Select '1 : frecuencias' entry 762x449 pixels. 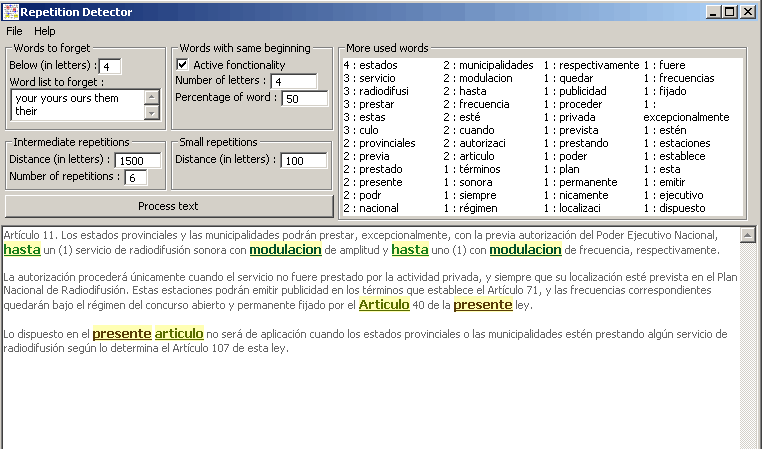pyautogui.click(x=679, y=78)
